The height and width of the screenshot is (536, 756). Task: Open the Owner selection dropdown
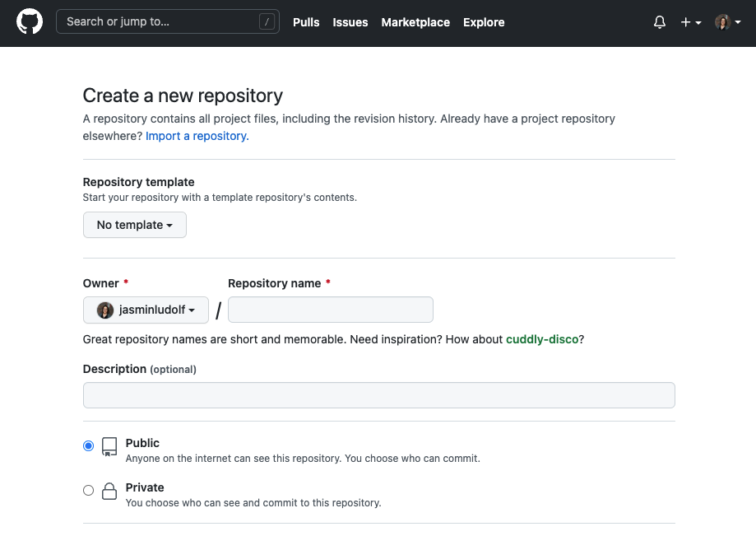(x=146, y=310)
